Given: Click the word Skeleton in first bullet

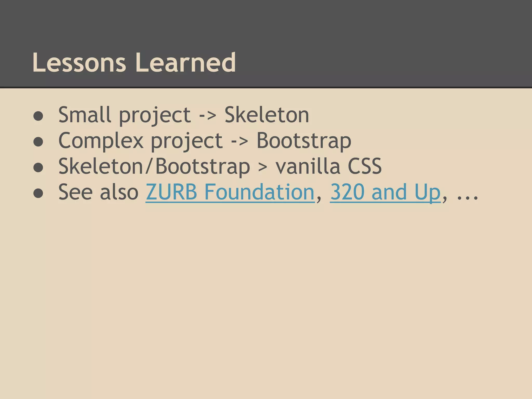Looking at the screenshot, I should (267, 115).
